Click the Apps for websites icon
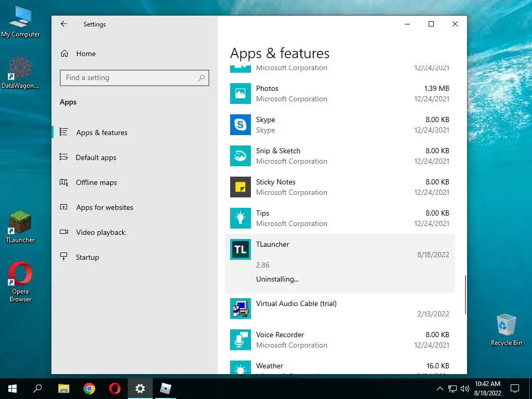This screenshot has height=399, width=532. coord(64,207)
